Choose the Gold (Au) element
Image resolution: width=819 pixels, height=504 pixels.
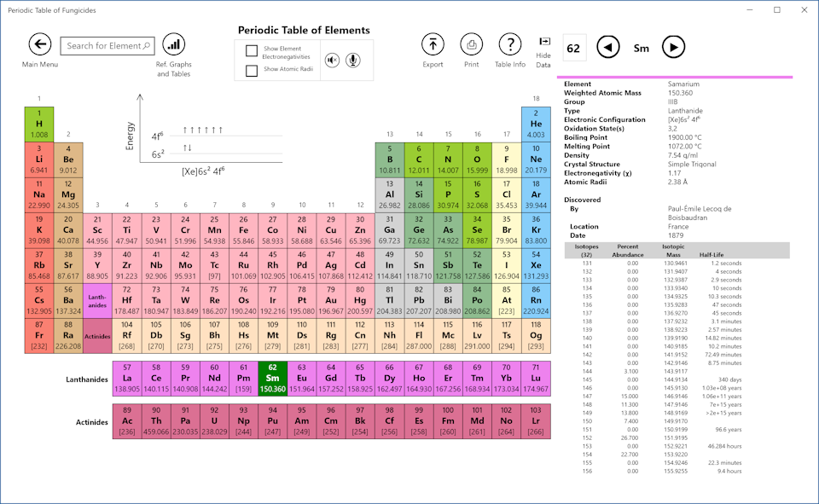coord(332,301)
